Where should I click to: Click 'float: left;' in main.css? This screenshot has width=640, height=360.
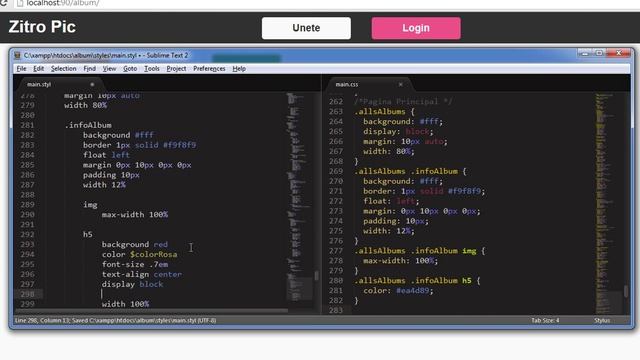coord(391,201)
